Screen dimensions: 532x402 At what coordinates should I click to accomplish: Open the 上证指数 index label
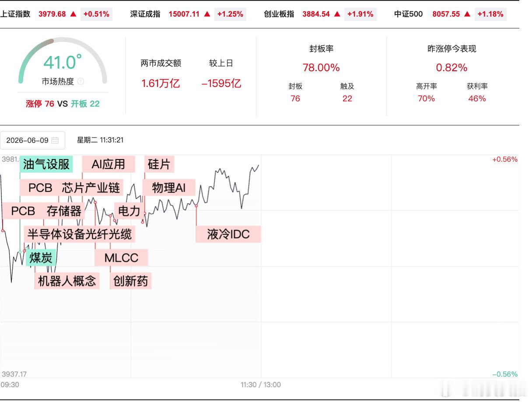click(x=15, y=14)
